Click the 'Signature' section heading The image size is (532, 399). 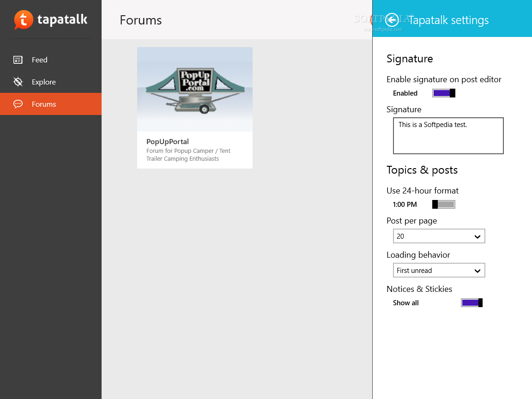pyautogui.click(x=410, y=59)
